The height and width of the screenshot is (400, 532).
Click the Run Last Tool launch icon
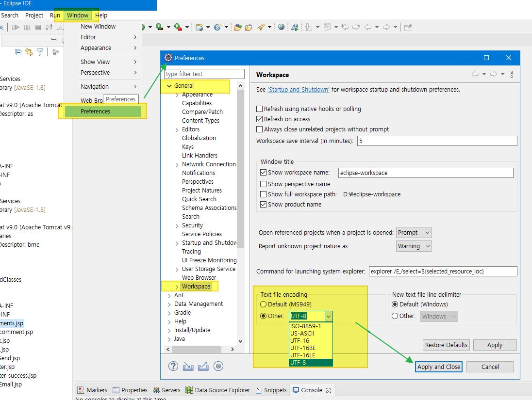click(x=178, y=27)
